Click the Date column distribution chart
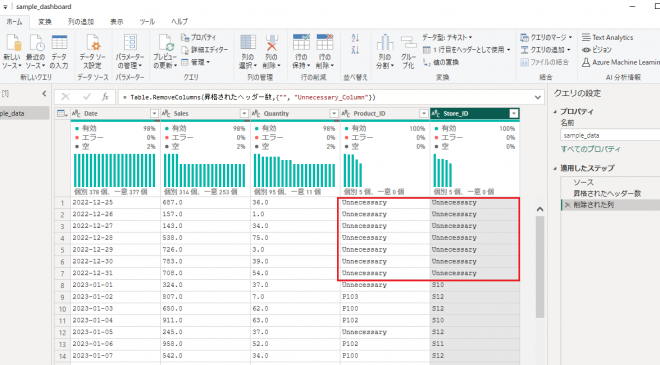 115,171
